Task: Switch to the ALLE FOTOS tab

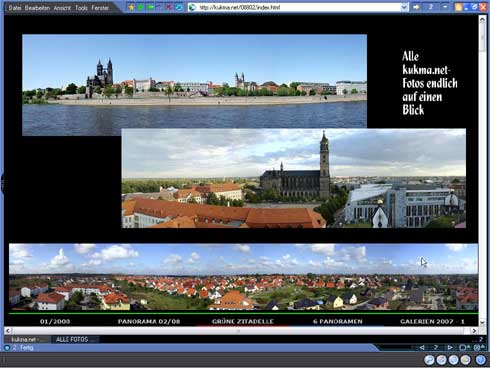Action: [72, 339]
